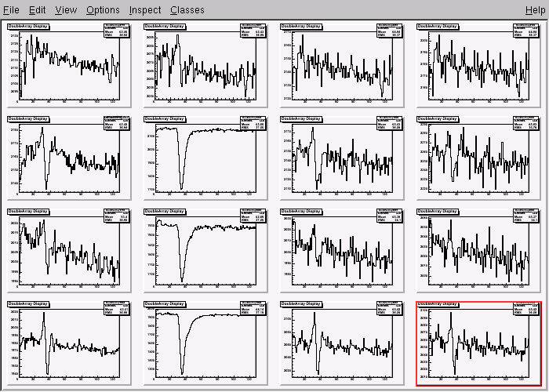Select the first-row, first-column waveform plot
Viewport: 549px width, 392px height.
click(69, 65)
